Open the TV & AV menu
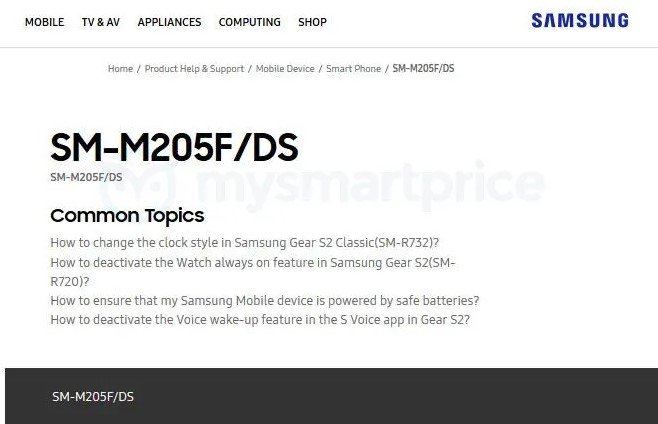The height and width of the screenshot is (424, 658). click(x=101, y=22)
